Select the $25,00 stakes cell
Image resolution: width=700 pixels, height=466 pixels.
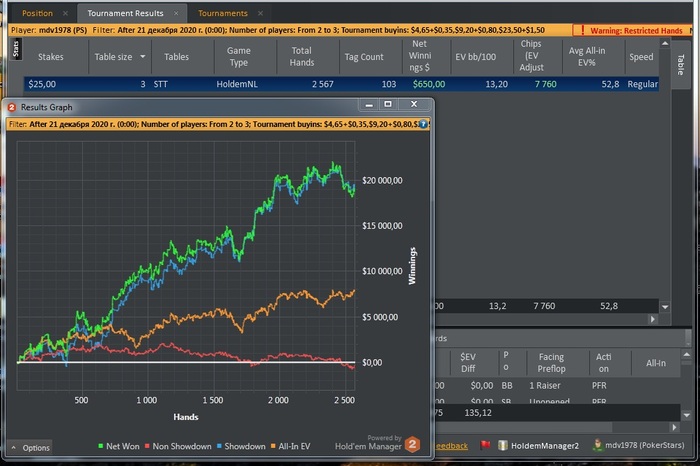[42, 84]
